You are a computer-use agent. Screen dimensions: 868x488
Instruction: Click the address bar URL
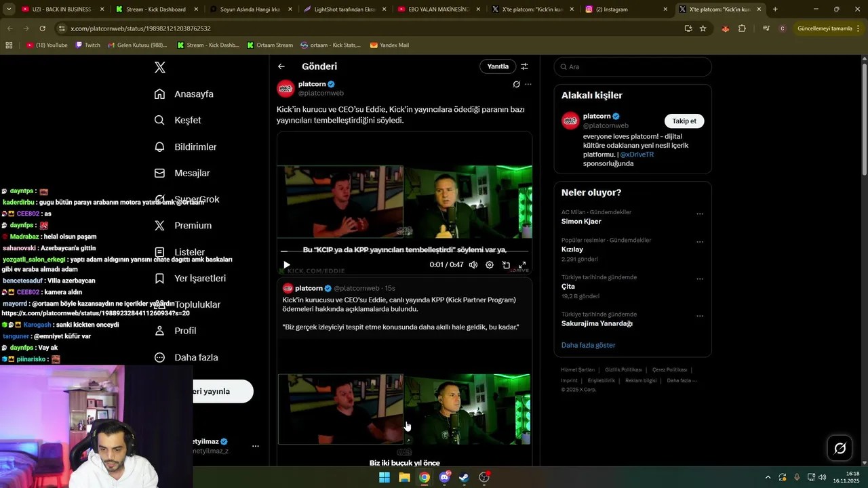[140, 28]
